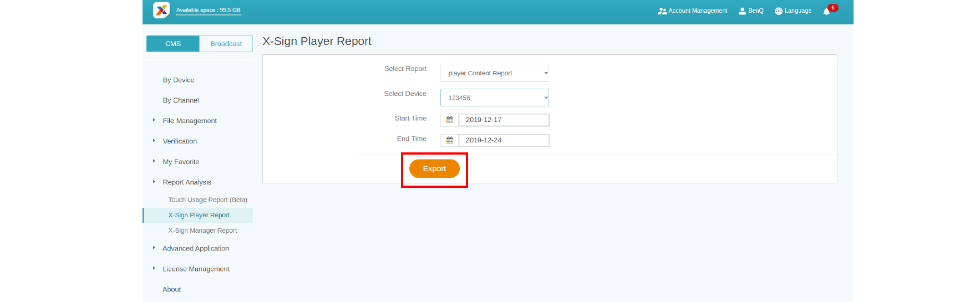Image resolution: width=980 pixels, height=302 pixels.
Task: Click the Start Time calendar icon
Action: click(x=450, y=120)
